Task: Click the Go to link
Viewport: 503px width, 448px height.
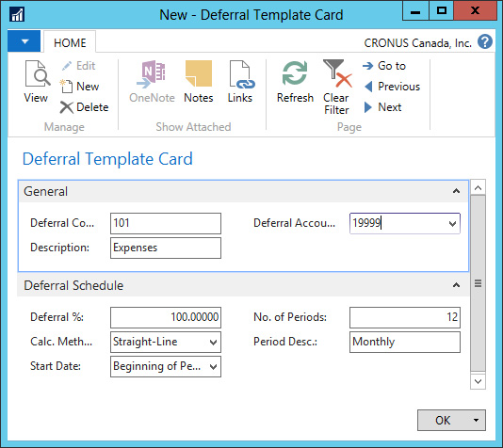Action: [x=384, y=66]
